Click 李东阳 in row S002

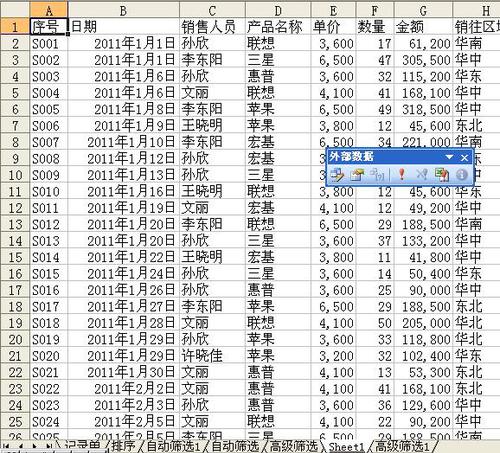212,60
